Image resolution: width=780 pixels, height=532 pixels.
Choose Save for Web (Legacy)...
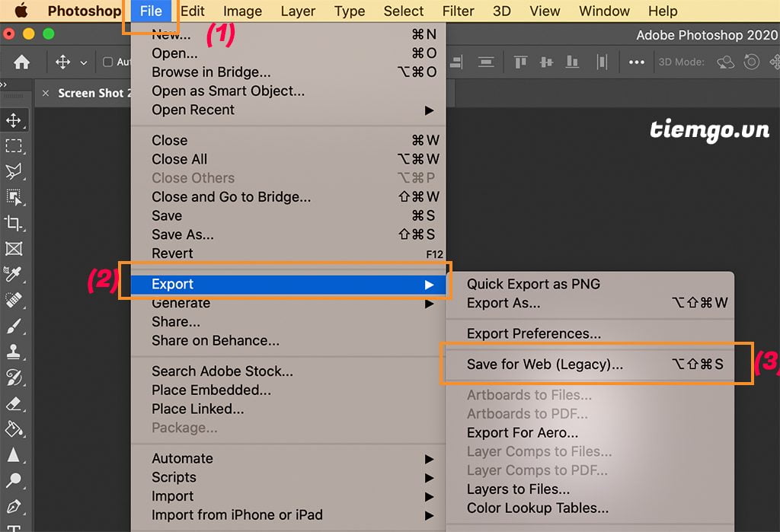tap(590, 365)
